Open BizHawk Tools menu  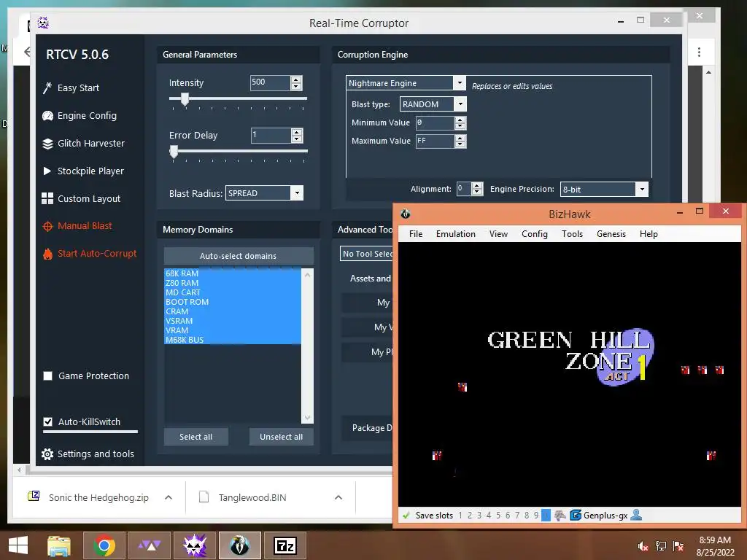coord(572,234)
